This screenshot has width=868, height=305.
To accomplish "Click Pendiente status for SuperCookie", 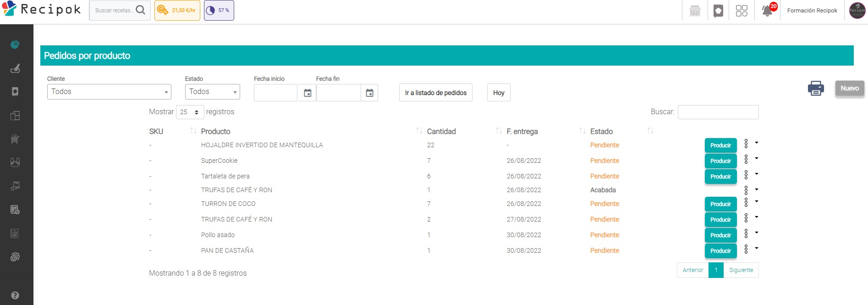I will click(604, 161).
